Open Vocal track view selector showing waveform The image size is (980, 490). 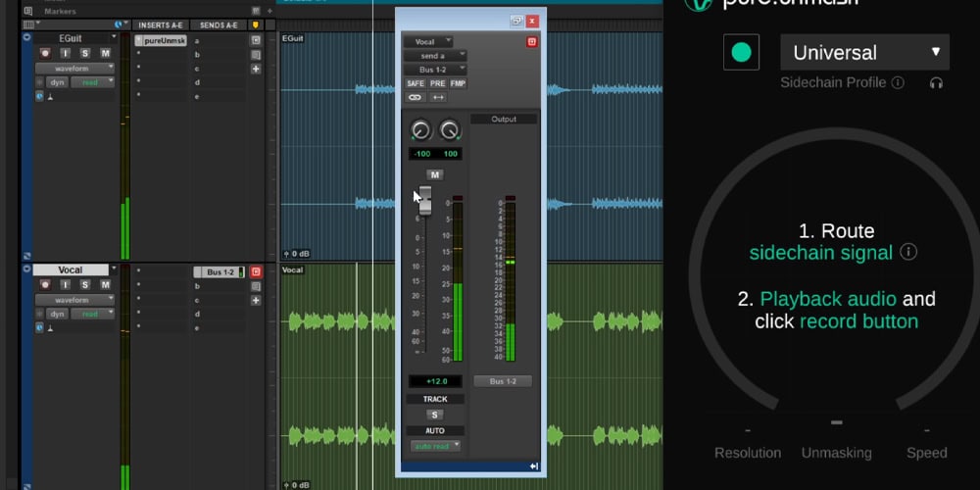coord(75,300)
